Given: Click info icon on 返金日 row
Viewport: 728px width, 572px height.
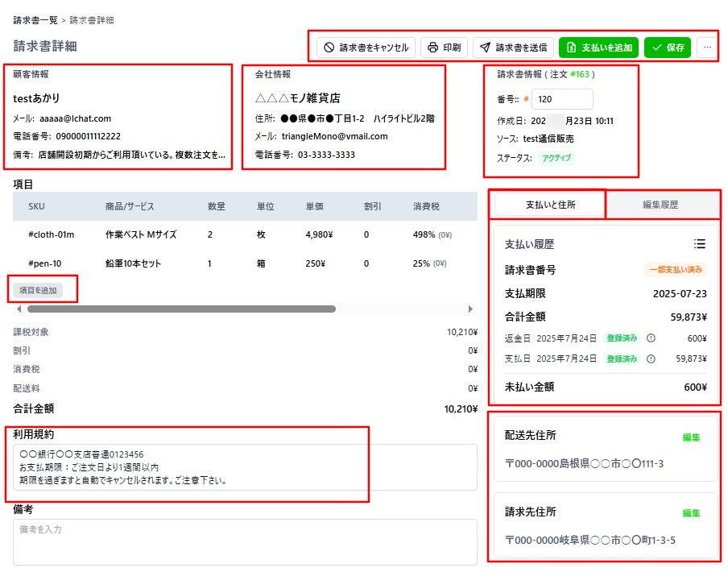Looking at the screenshot, I should 651,338.
